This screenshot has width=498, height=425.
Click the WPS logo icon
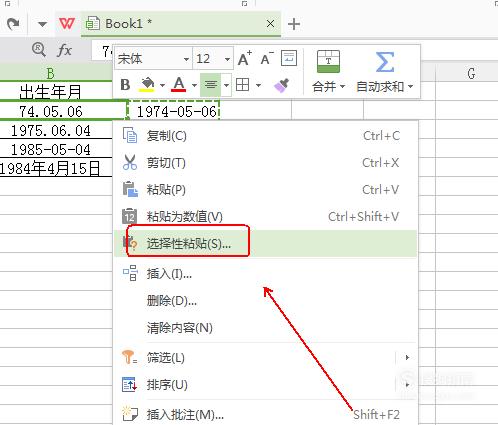[67, 24]
